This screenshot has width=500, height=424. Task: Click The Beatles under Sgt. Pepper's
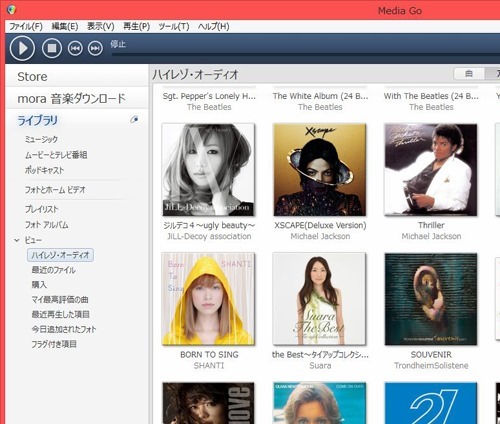(209, 107)
